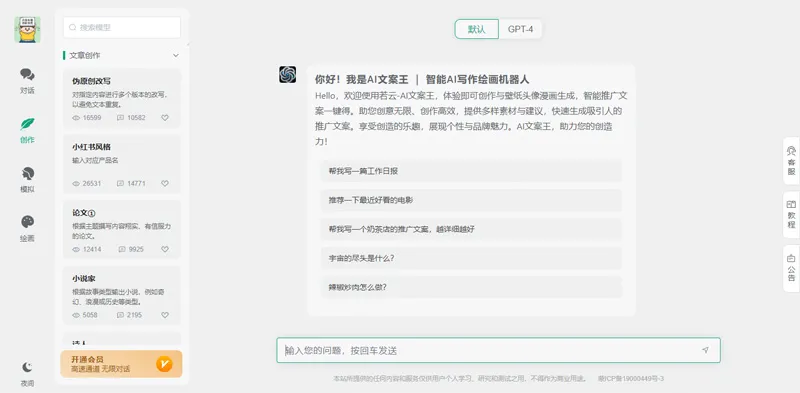This screenshot has width=800, height=393.
Task: Open the 小红书风格 template card
Action: [122, 164]
